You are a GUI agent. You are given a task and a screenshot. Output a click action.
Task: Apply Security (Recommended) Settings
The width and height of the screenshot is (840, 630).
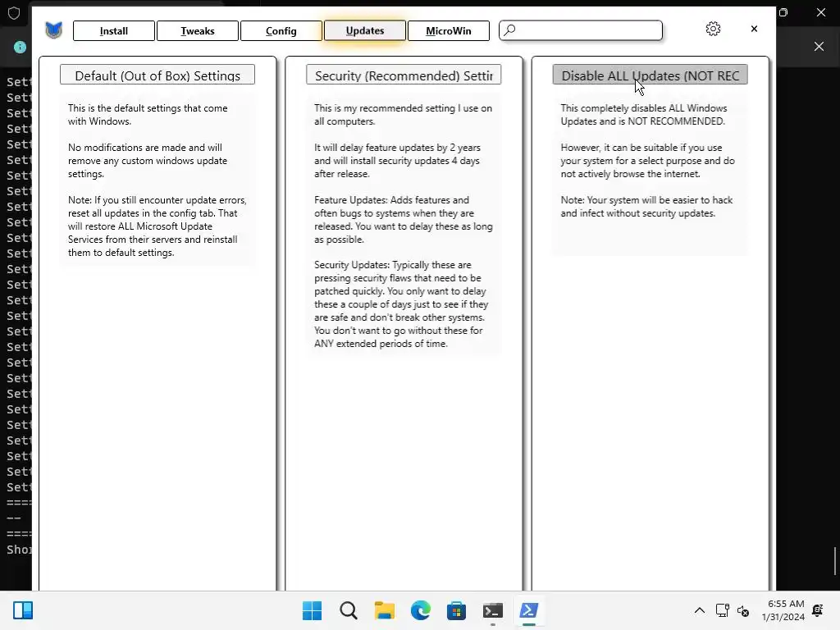click(x=404, y=75)
